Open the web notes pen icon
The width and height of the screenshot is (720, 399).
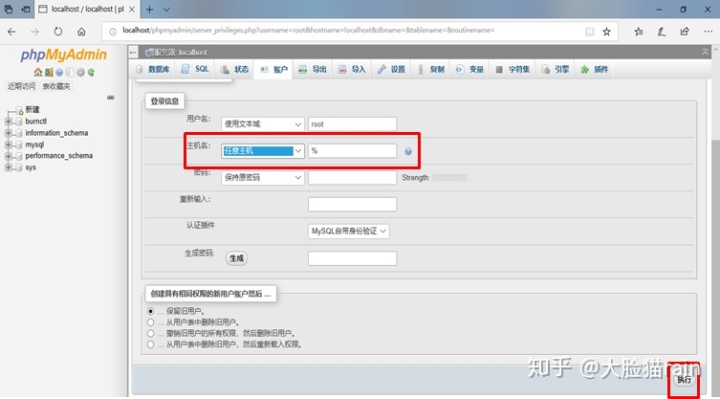tap(661, 31)
